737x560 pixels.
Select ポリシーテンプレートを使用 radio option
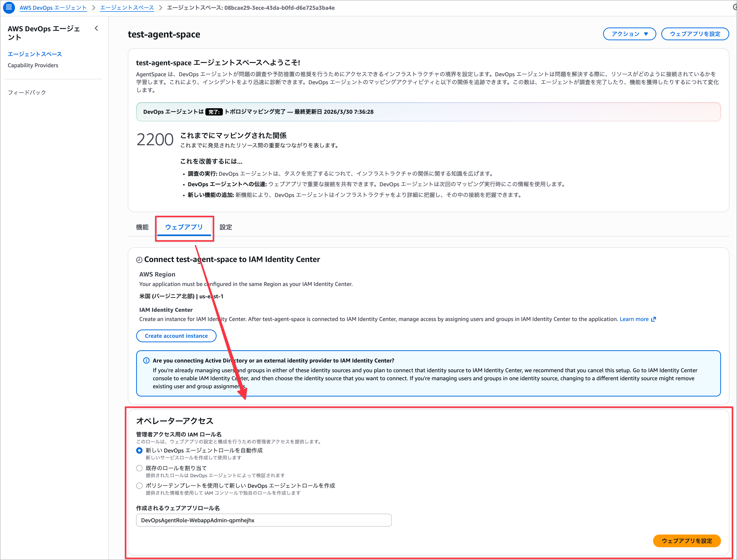[139, 486]
